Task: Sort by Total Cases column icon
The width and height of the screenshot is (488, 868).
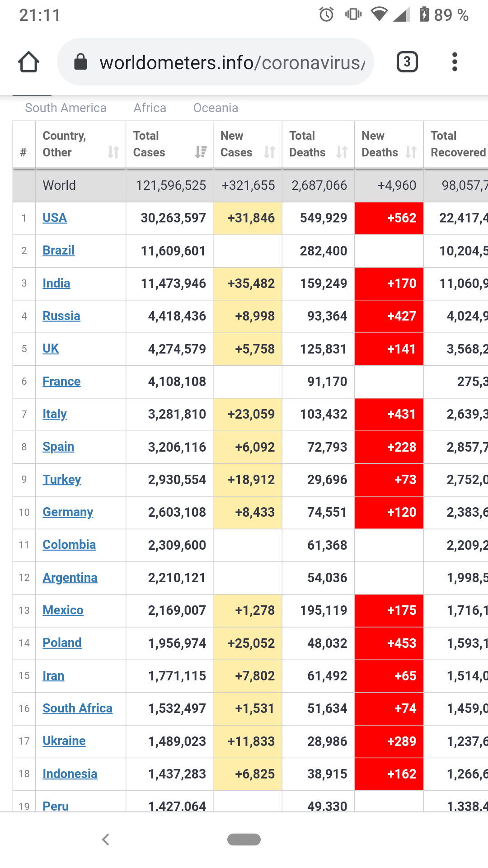Action: click(x=201, y=152)
